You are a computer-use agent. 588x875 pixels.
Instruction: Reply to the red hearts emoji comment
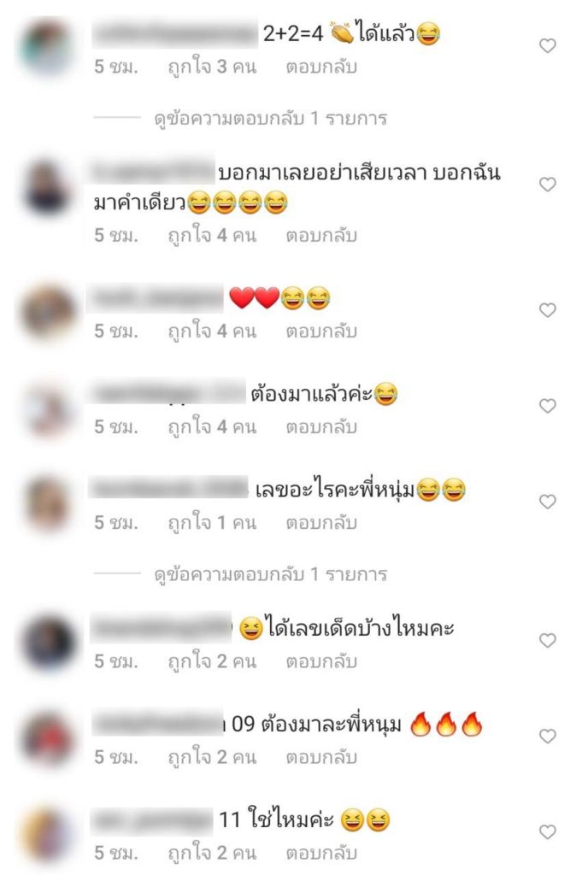[x=321, y=331]
